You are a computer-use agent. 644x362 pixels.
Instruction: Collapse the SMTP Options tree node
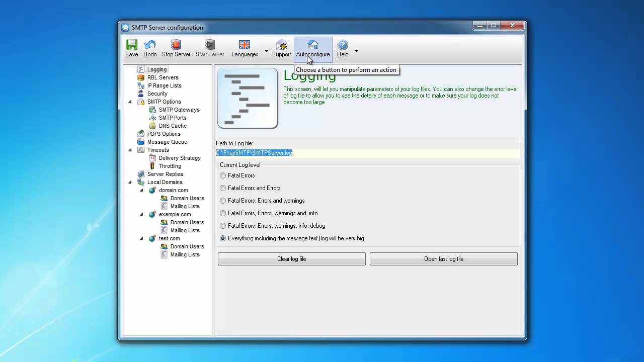point(130,102)
